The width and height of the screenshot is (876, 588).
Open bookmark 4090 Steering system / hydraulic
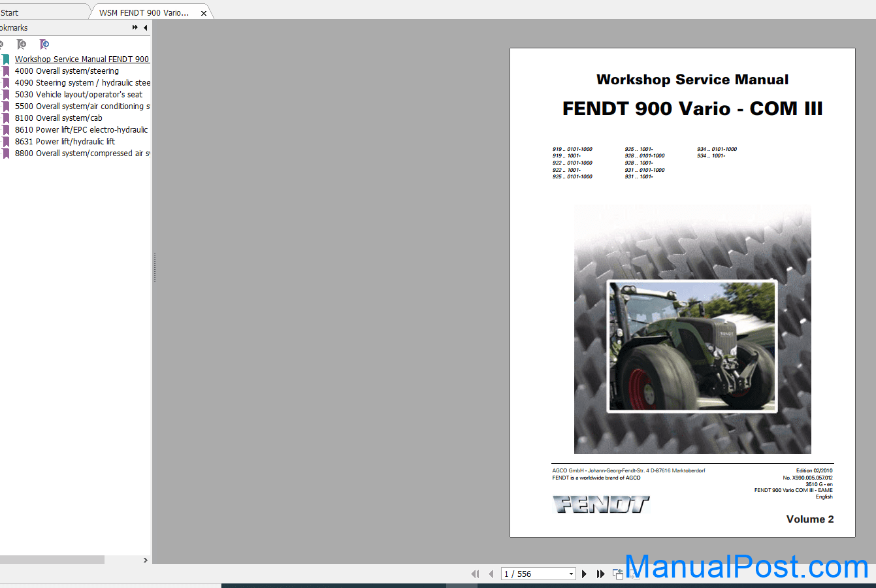[x=82, y=83]
